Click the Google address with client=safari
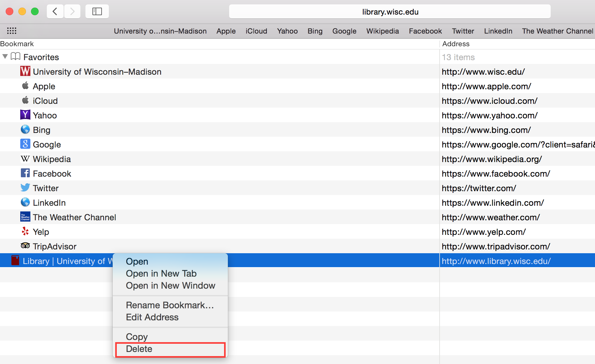Screen dimensions: 595x364 coord(518,145)
